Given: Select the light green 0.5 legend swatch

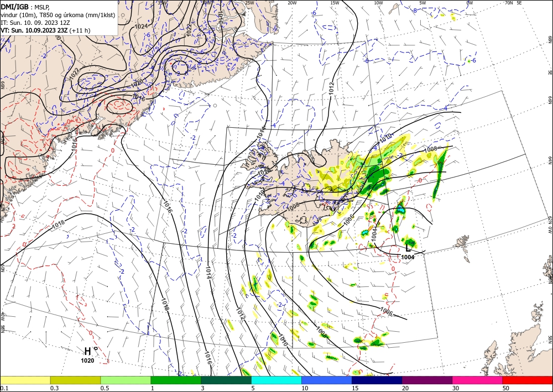Looking at the screenshot, I should click(126, 380).
